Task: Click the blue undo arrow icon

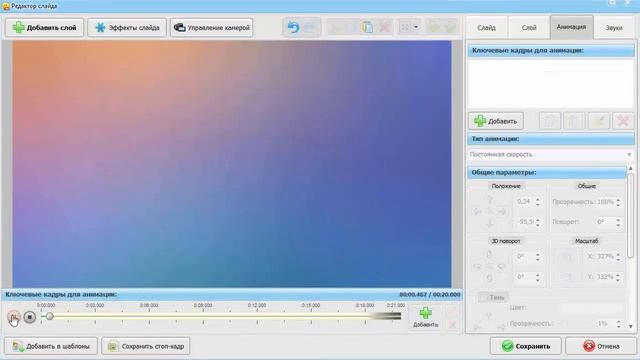Action: (293, 27)
